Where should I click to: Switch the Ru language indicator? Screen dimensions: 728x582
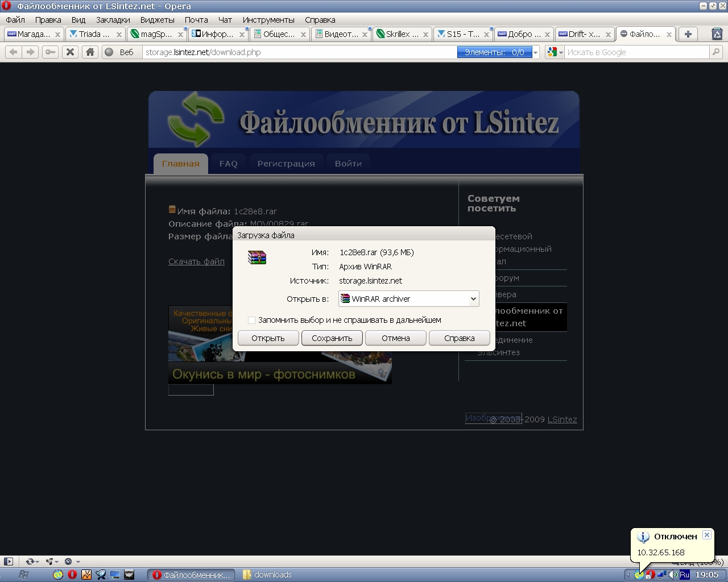pyautogui.click(x=684, y=575)
